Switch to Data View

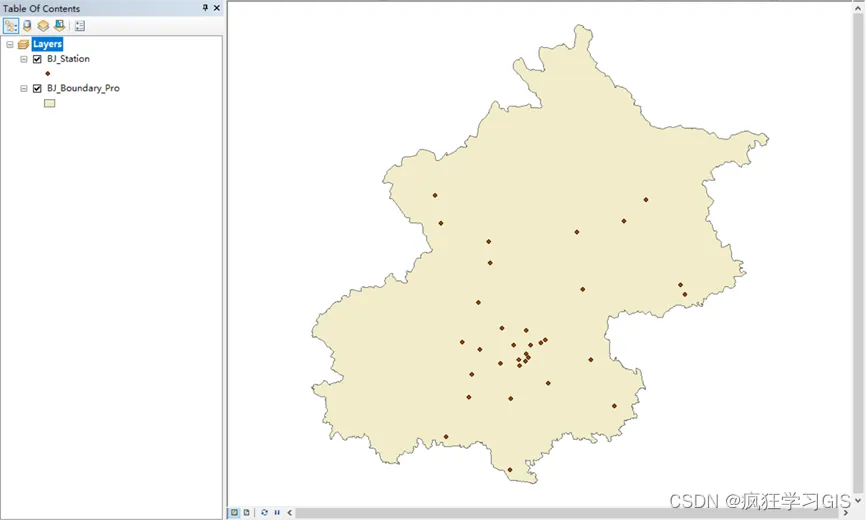coord(234,512)
